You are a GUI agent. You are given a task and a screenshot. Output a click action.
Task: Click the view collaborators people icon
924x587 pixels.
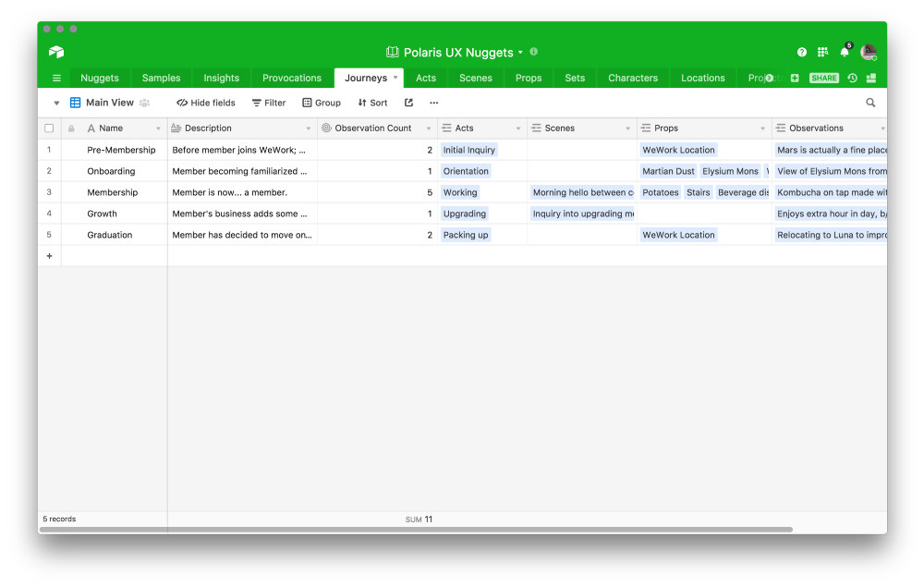144,103
